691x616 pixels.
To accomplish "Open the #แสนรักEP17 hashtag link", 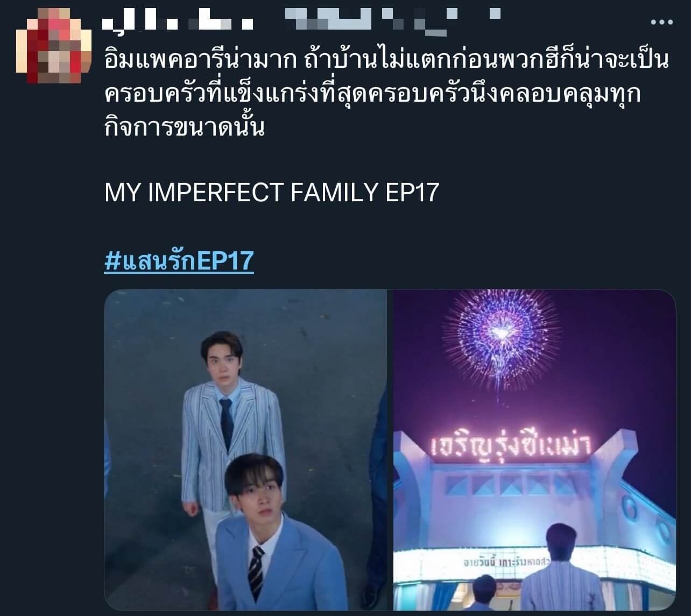I will click(179, 261).
